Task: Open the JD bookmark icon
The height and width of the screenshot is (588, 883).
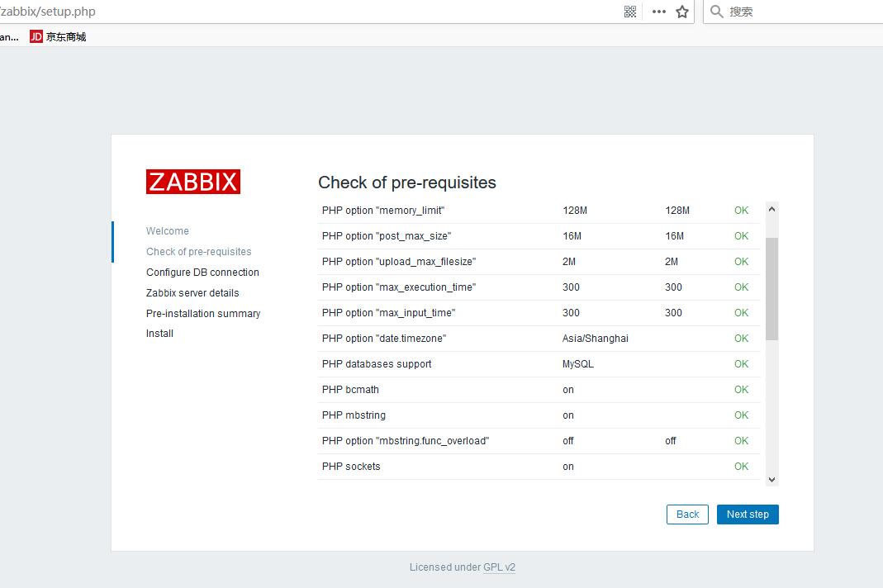Action: click(x=36, y=36)
